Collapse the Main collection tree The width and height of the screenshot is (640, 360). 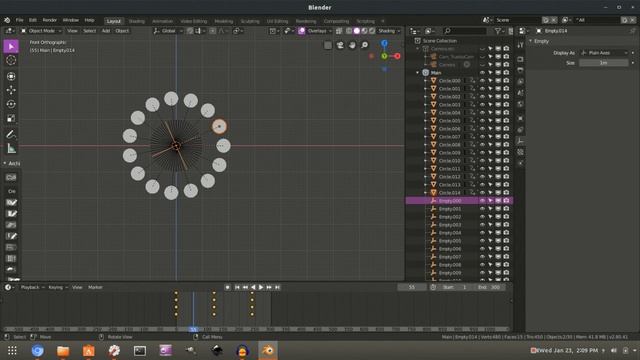coord(418,73)
